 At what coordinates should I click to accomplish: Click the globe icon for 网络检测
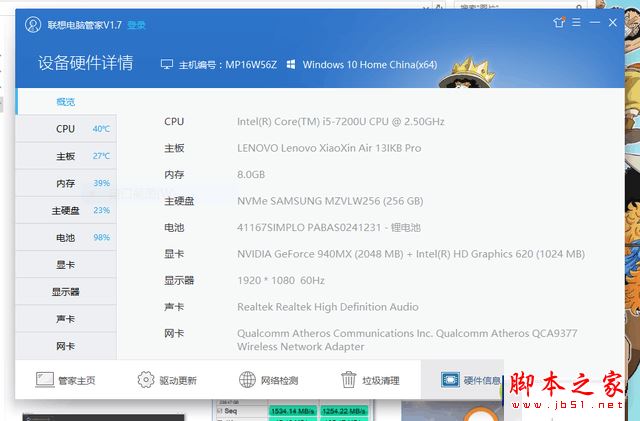pos(247,380)
